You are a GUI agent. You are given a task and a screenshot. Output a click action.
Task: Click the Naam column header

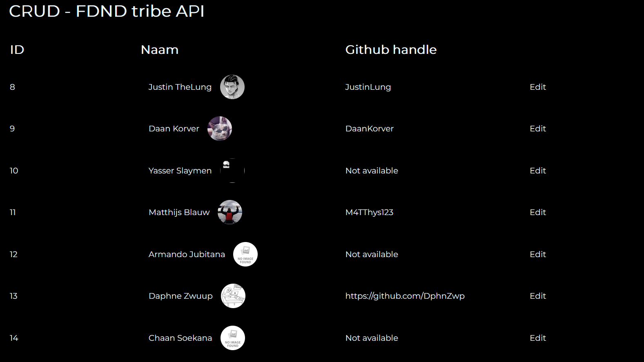click(x=159, y=49)
